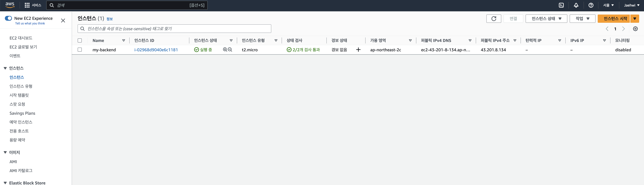
Task: Click the 43.201.8.134 IP address cell
Action: pos(493,50)
